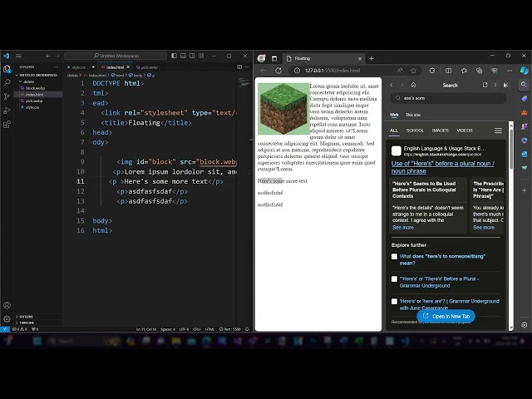This screenshot has width=532, height=399.
Task: Toggle the bottom panel layout icon
Action: 183,56
